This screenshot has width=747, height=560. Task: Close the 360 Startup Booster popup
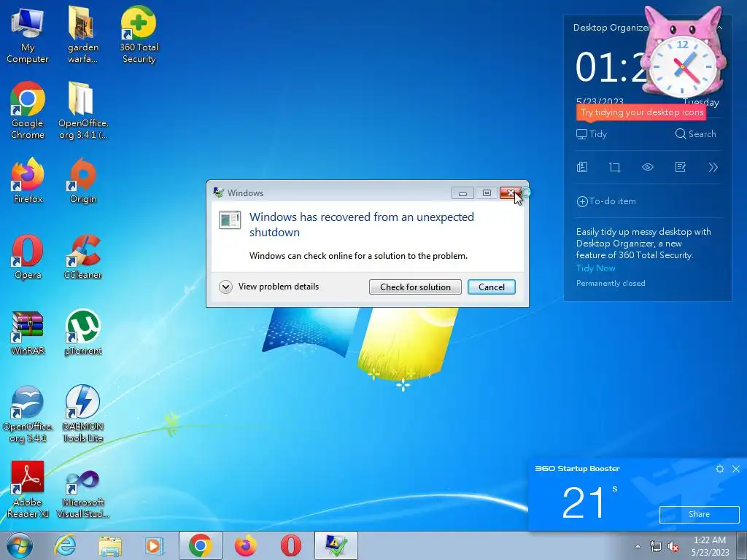[736, 469]
